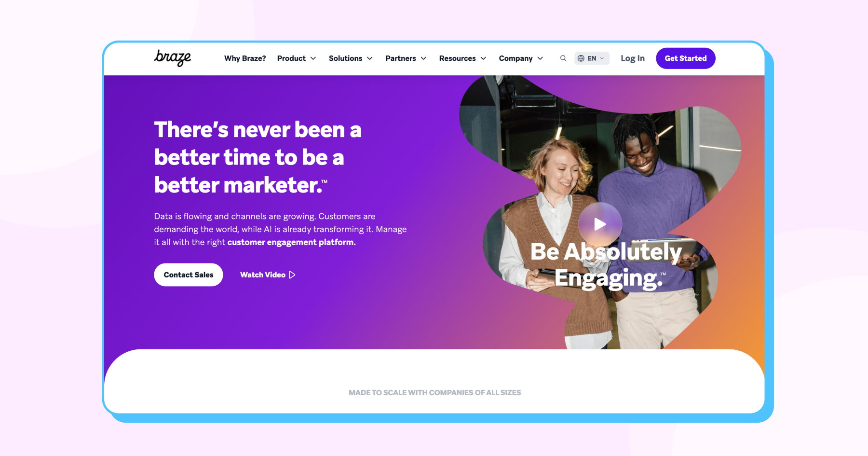Click the Watch Video link

[268, 275]
